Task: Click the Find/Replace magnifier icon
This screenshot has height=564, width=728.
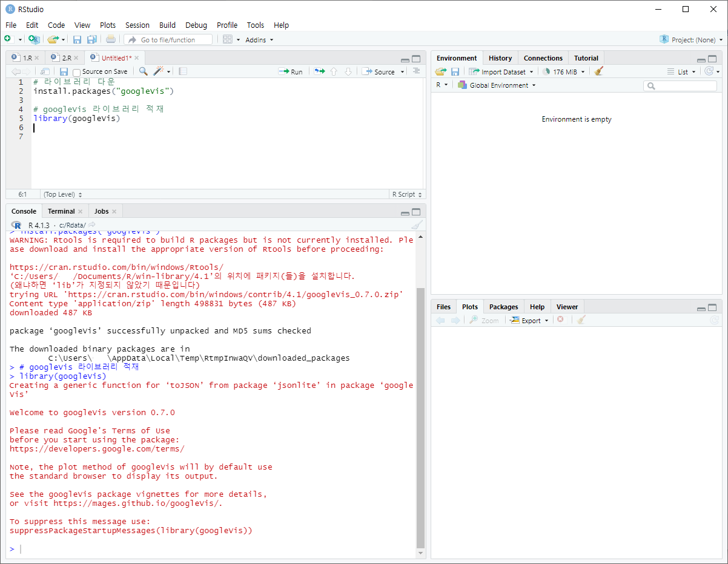Action: coord(143,71)
